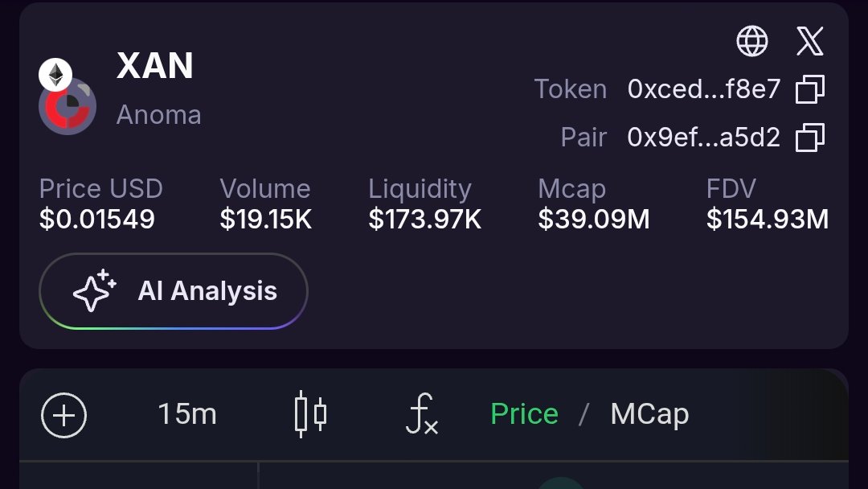This screenshot has width=868, height=489.
Task: Copy the Token address
Action: (810, 89)
